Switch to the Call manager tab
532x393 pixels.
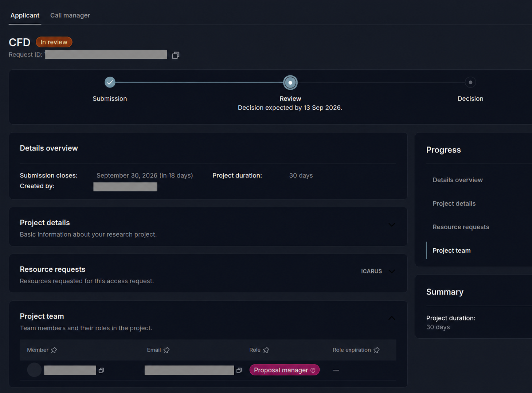click(x=70, y=15)
